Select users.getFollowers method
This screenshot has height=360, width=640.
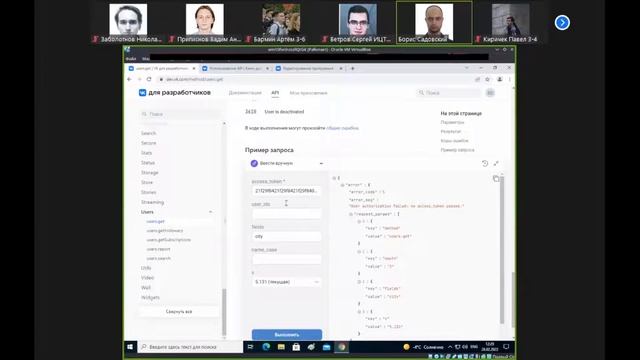pyautogui.click(x=165, y=231)
